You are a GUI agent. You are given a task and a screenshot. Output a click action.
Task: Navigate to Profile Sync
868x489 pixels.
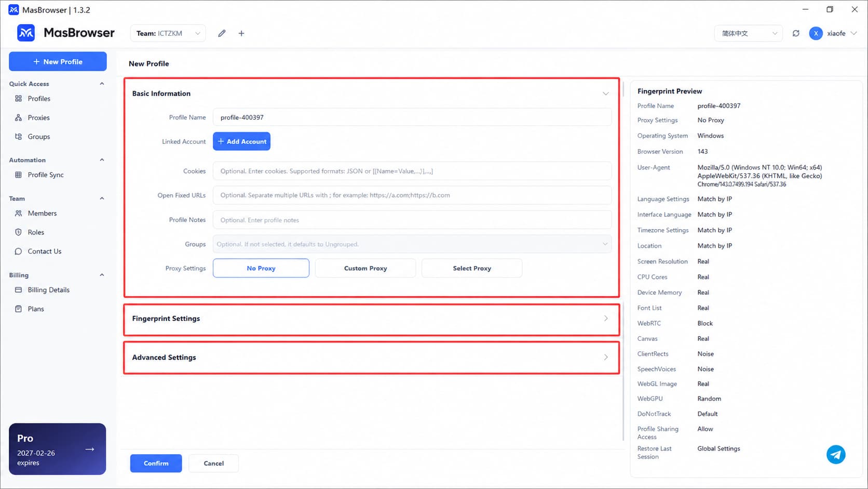(46, 175)
